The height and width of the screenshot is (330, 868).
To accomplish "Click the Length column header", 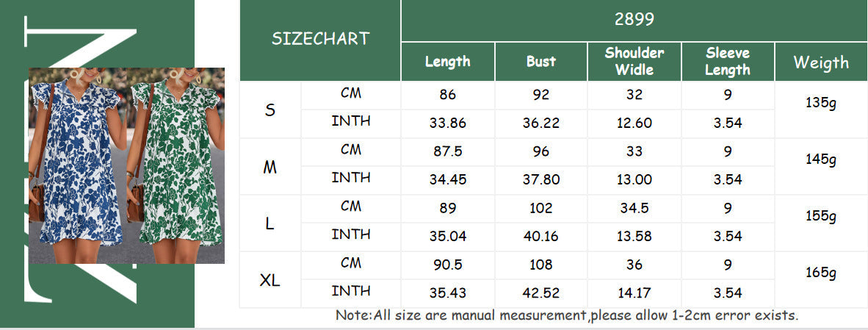I will [447, 62].
